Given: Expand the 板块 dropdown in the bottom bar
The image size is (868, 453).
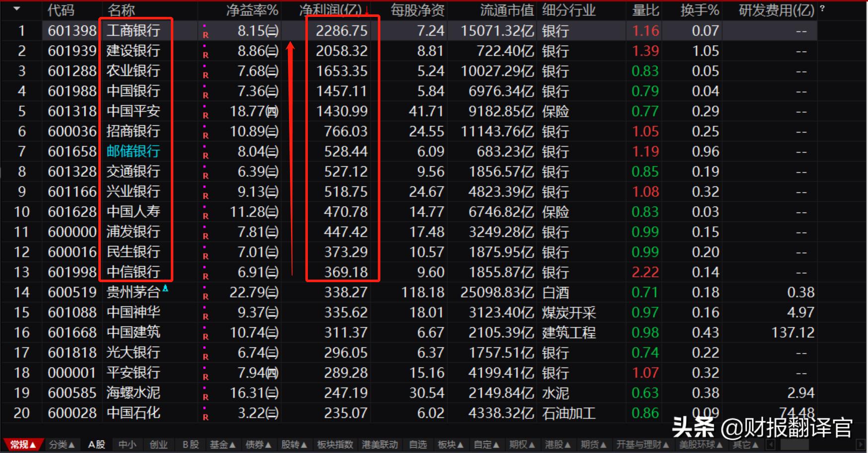Looking at the screenshot, I should (450, 445).
